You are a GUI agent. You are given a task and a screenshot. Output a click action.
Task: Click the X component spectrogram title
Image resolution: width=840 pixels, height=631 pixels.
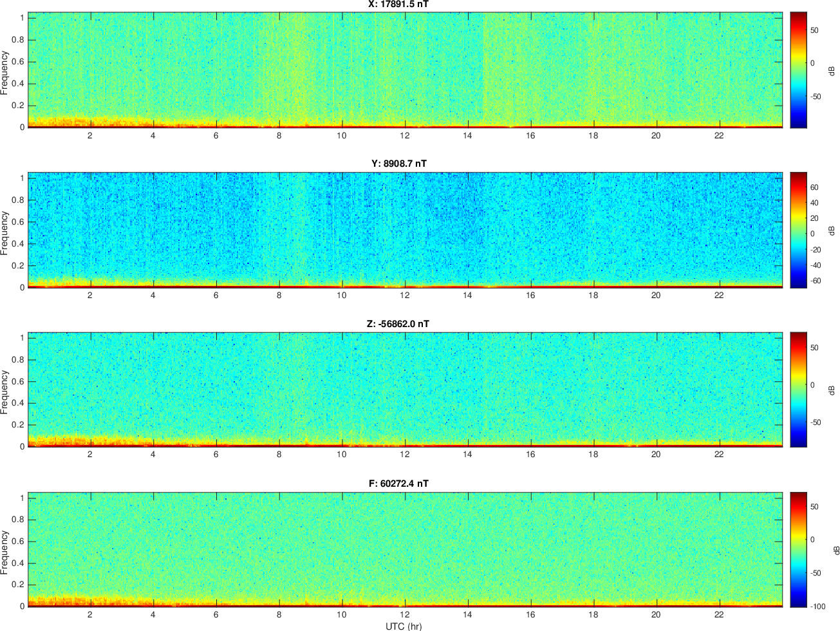click(398, 5)
